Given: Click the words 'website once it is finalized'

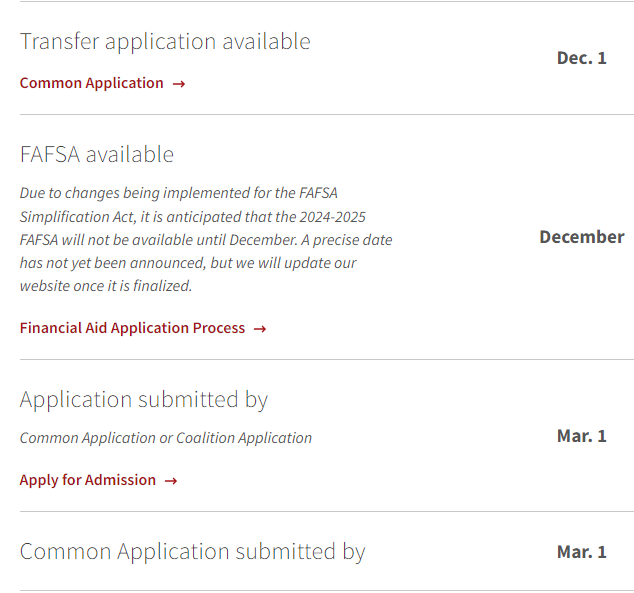Looking at the screenshot, I should [x=106, y=286].
